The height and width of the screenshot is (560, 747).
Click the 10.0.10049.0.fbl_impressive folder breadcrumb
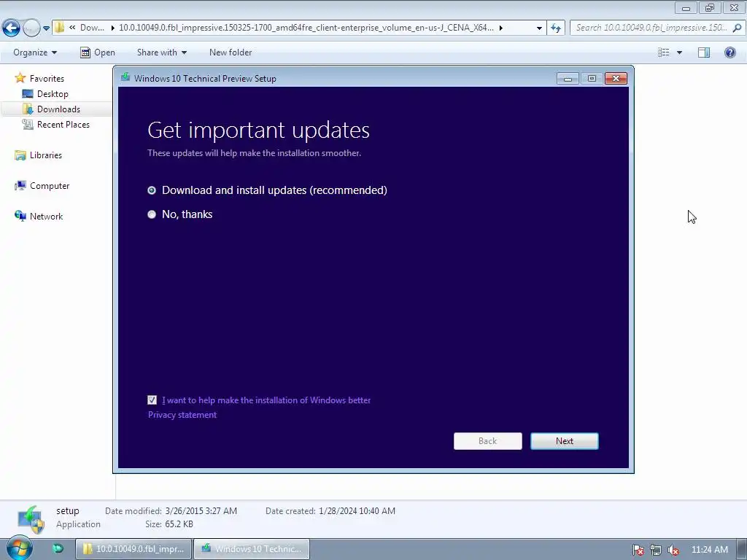(x=306, y=28)
